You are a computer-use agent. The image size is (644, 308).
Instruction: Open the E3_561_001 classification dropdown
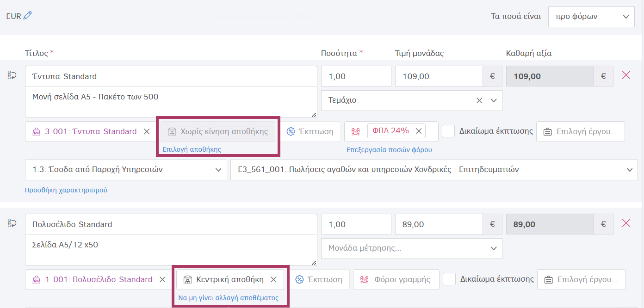tap(433, 170)
